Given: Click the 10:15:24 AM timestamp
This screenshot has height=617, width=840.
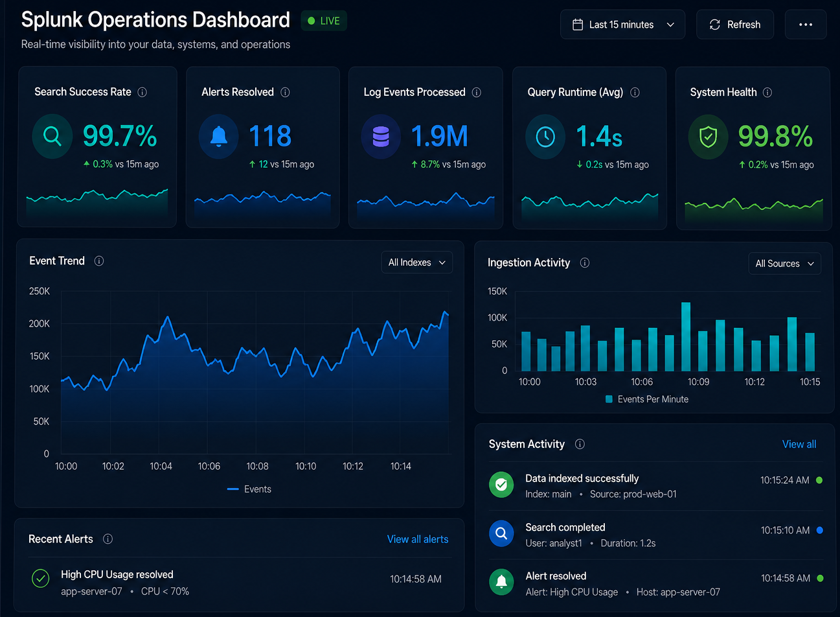Looking at the screenshot, I should (x=785, y=480).
